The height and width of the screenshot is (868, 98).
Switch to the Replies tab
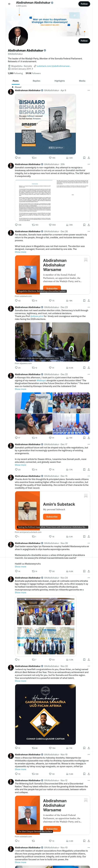36,81
